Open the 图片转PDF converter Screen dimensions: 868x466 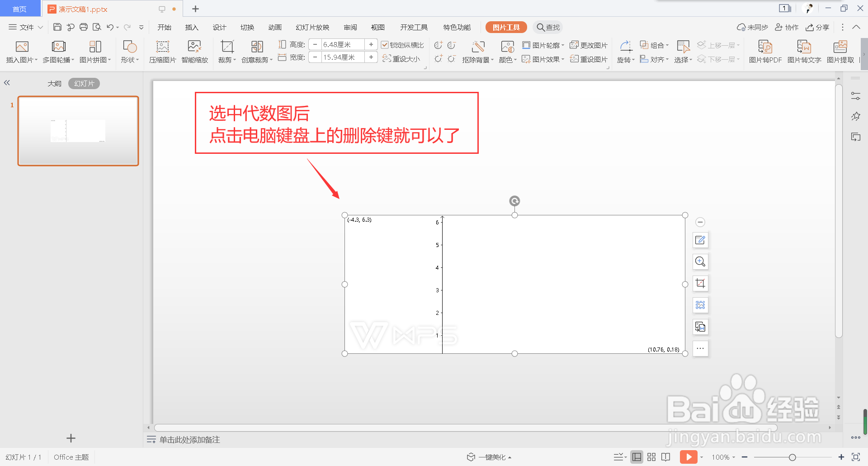(765, 51)
